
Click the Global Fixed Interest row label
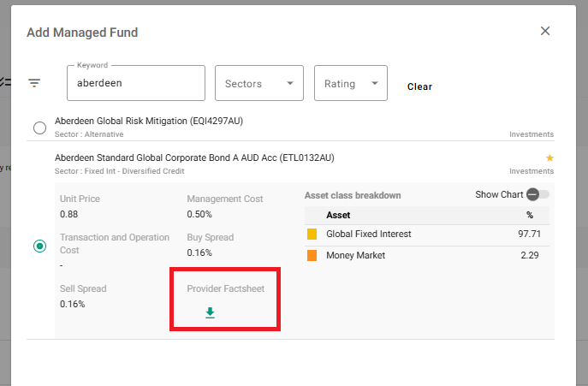(369, 234)
